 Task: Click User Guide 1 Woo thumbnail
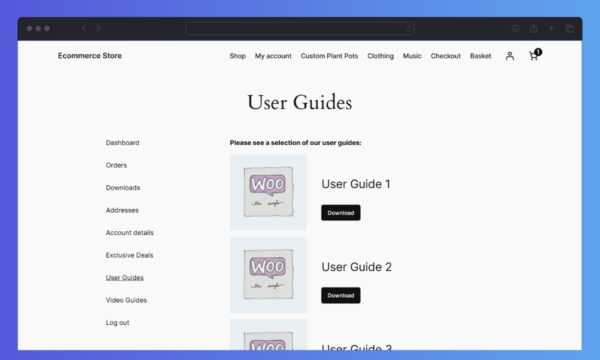click(x=268, y=192)
